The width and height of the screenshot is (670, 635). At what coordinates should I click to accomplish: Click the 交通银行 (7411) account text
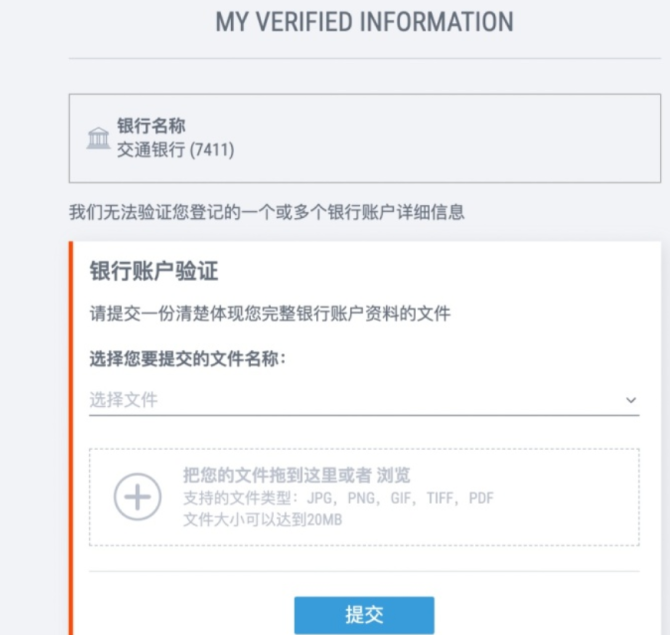[176, 150]
